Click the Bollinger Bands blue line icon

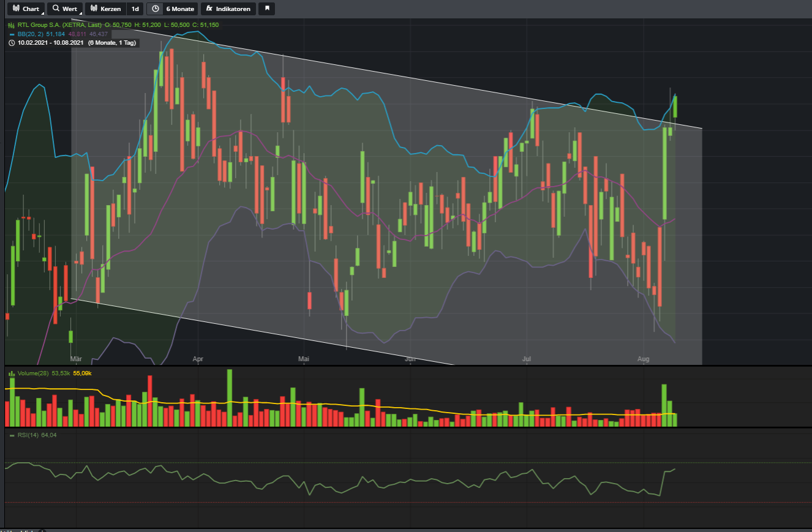point(11,34)
